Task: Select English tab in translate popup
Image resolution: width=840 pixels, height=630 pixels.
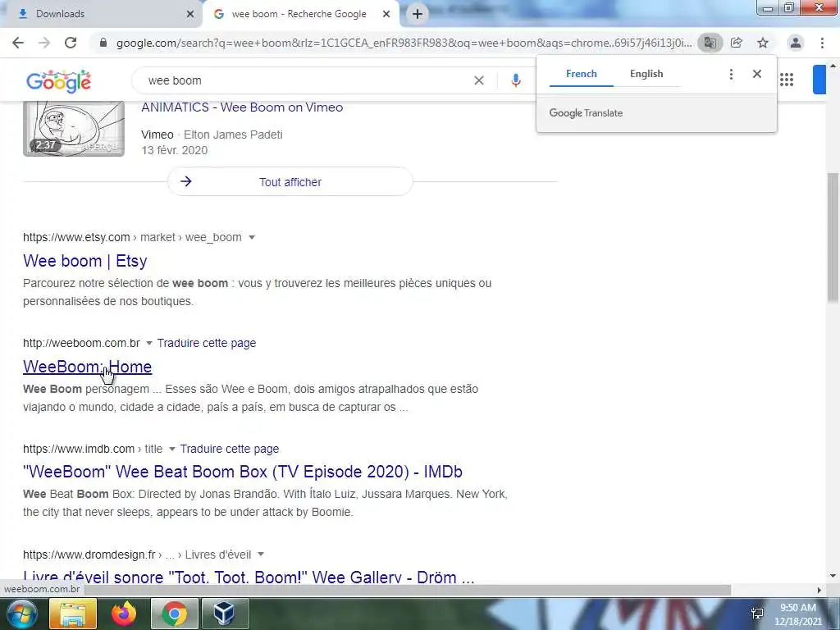Action: coord(646,74)
